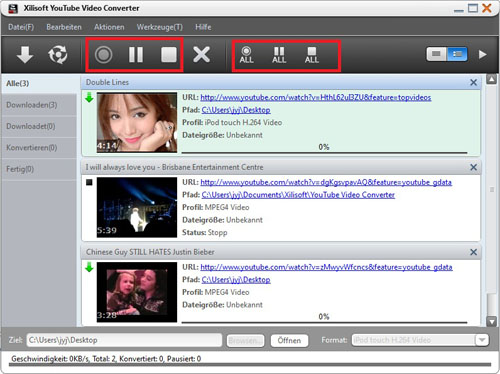
Task: Pause the selected task
Action: [136, 54]
